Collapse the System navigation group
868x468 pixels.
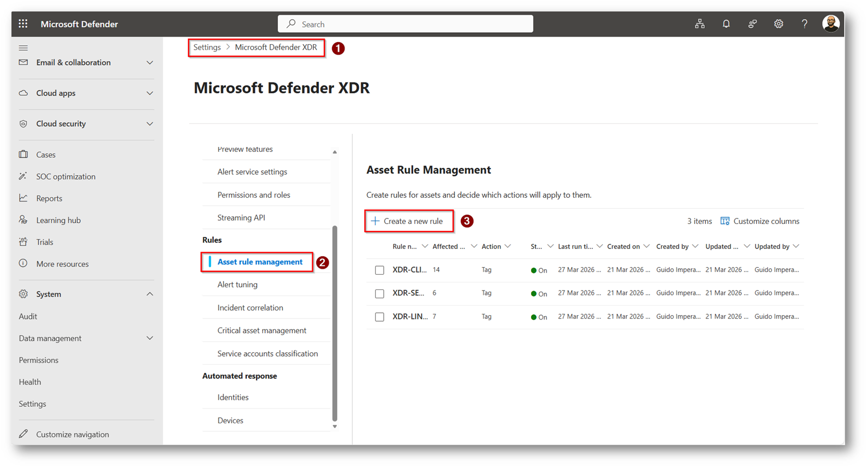coord(150,294)
